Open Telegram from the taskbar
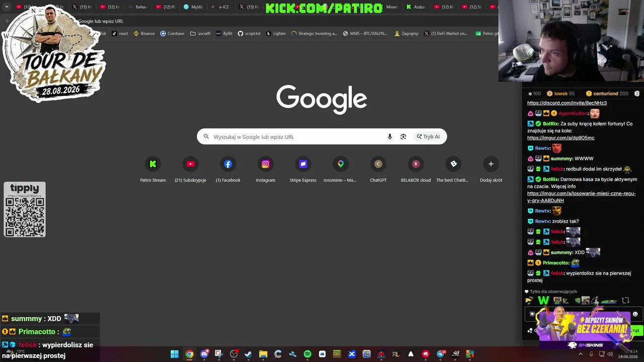The image size is (644, 362). tap(441, 354)
